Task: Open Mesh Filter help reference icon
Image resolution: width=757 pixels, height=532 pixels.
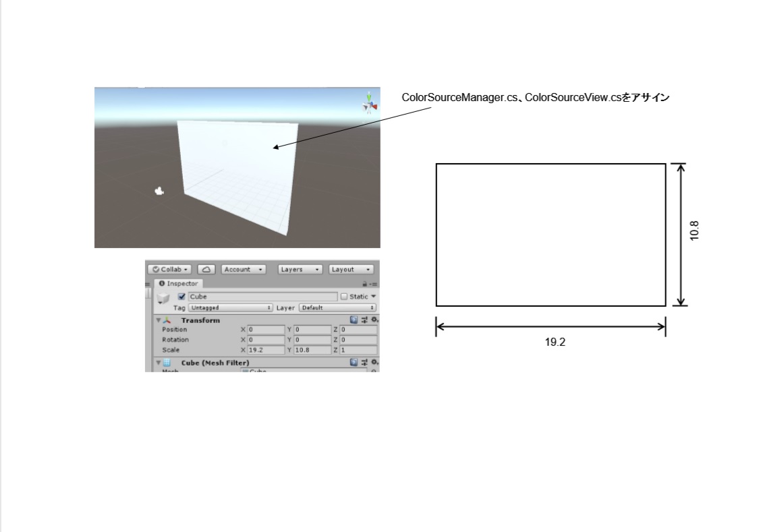Action: click(354, 362)
